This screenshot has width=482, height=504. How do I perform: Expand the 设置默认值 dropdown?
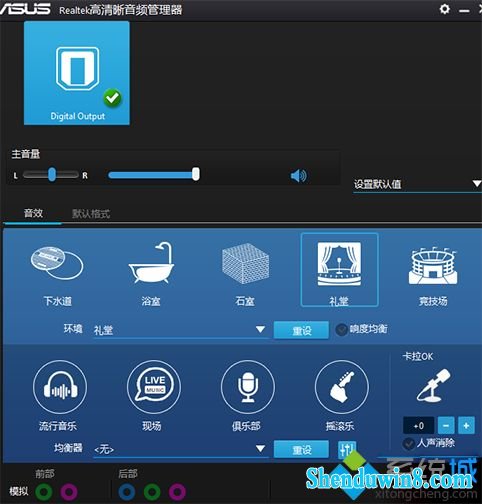tap(417, 184)
